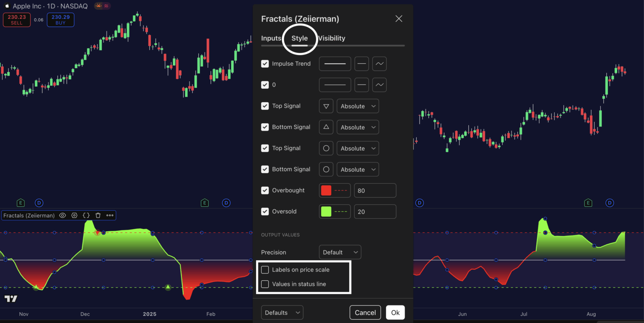The image size is (644, 323).
Task: Uncheck the Impulse Trend checkbox
Action: point(265,64)
